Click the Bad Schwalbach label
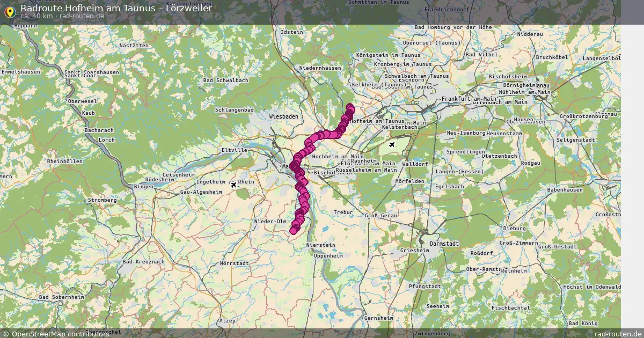This screenshot has height=338, width=644. click(x=225, y=80)
